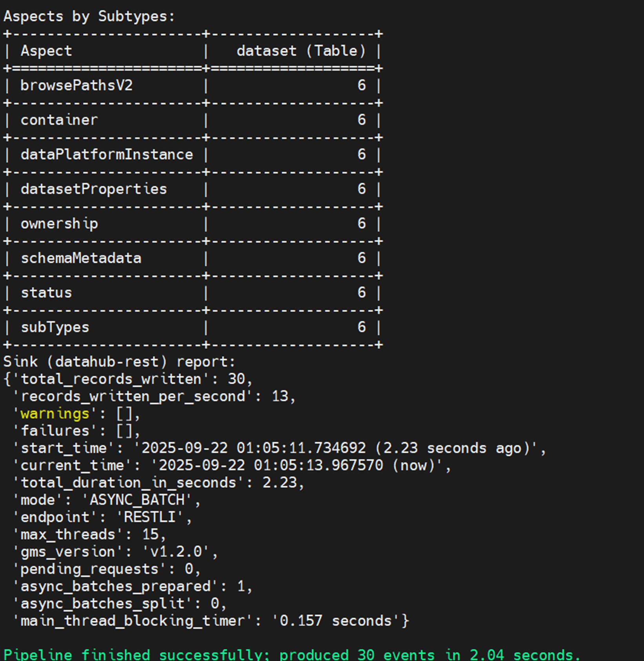Click the total_records_written value 30
644x661 pixels.
[x=236, y=379]
